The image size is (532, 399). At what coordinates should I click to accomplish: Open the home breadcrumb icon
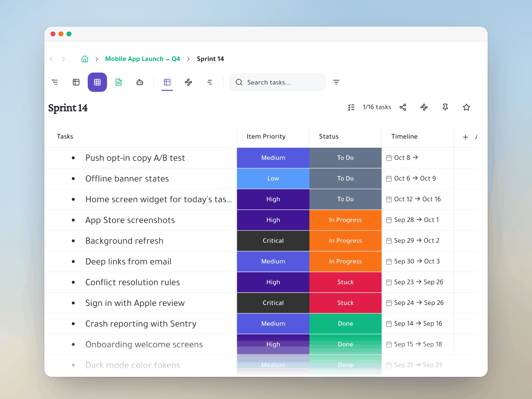pyautogui.click(x=85, y=59)
